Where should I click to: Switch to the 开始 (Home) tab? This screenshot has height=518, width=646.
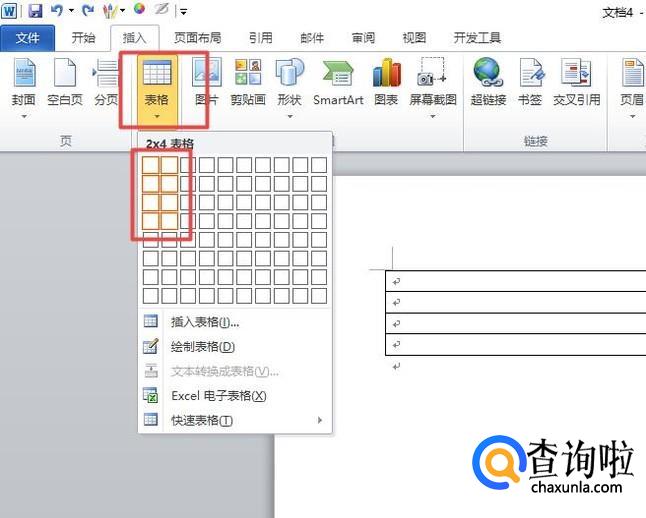pos(83,38)
